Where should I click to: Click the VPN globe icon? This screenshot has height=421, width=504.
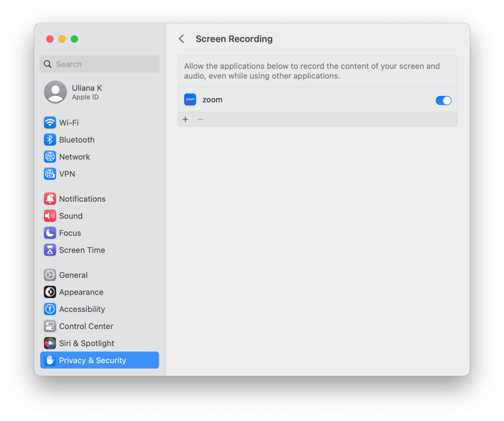pos(50,174)
